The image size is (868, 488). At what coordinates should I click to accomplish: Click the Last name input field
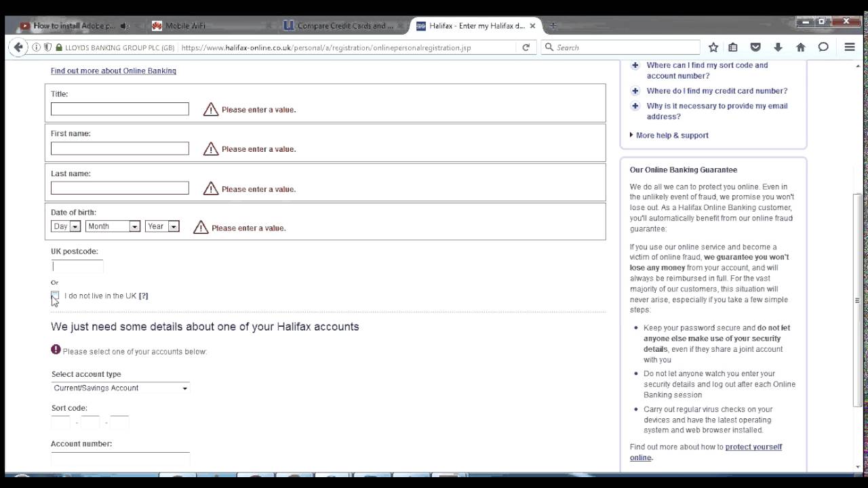click(120, 188)
